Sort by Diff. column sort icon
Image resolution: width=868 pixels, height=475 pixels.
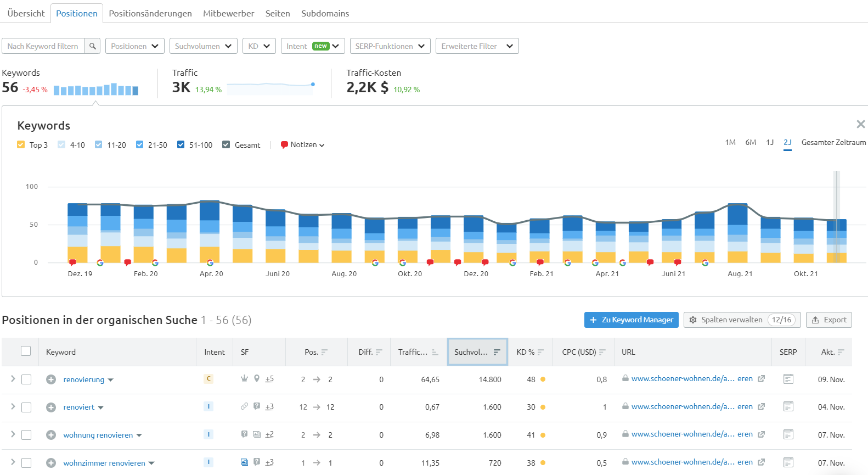[x=379, y=353]
